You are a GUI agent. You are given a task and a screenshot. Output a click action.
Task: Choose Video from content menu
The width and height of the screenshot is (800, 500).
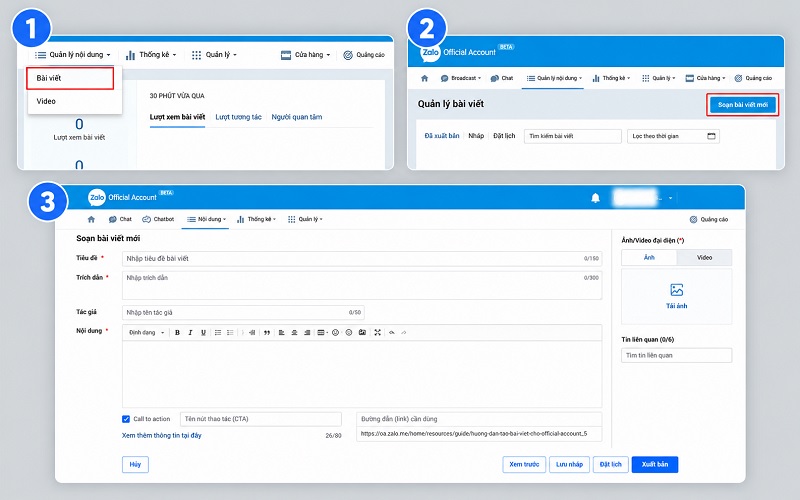click(74, 101)
